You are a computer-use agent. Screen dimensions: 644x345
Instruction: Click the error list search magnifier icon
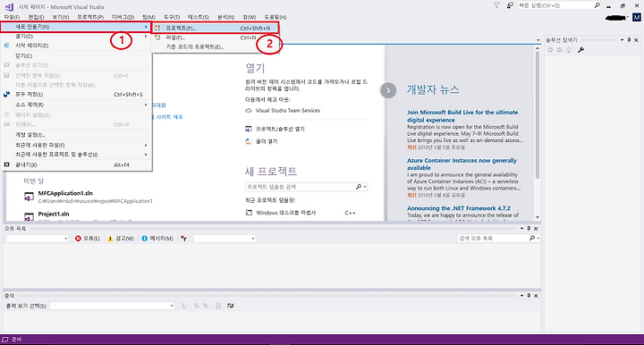tap(532, 238)
